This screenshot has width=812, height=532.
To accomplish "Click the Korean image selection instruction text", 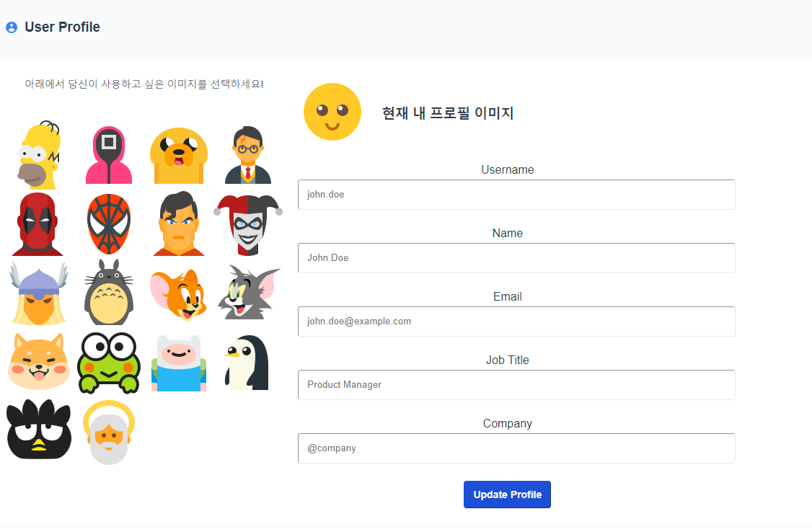I will (x=144, y=84).
